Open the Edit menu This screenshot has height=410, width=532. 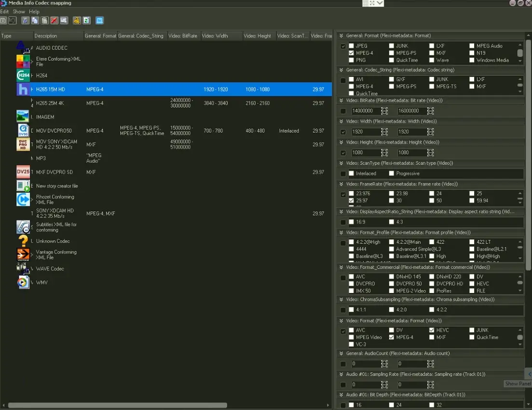coord(4,12)
